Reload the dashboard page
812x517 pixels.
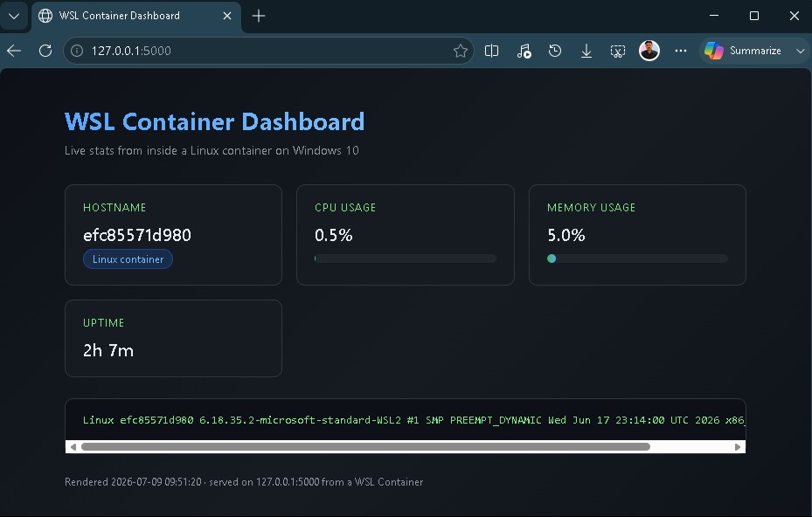pyautogui.click(x=45, y=51)
